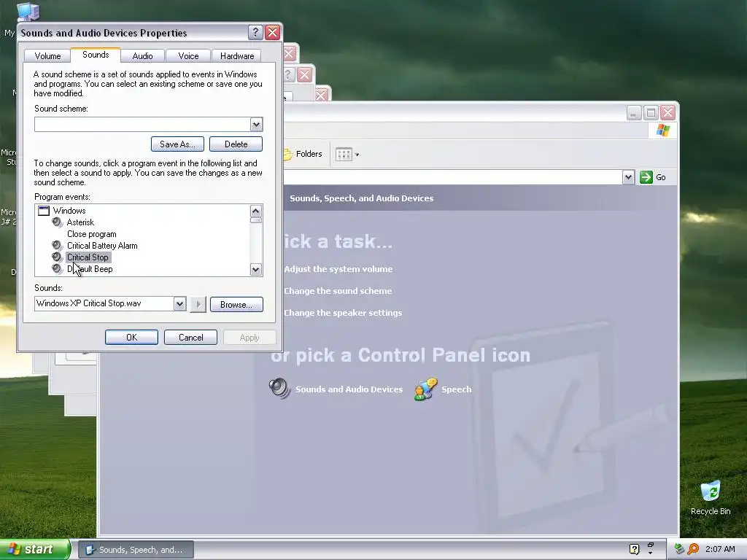Maximize the Control Panel window

pyautogui.click(x=651, y=113)
